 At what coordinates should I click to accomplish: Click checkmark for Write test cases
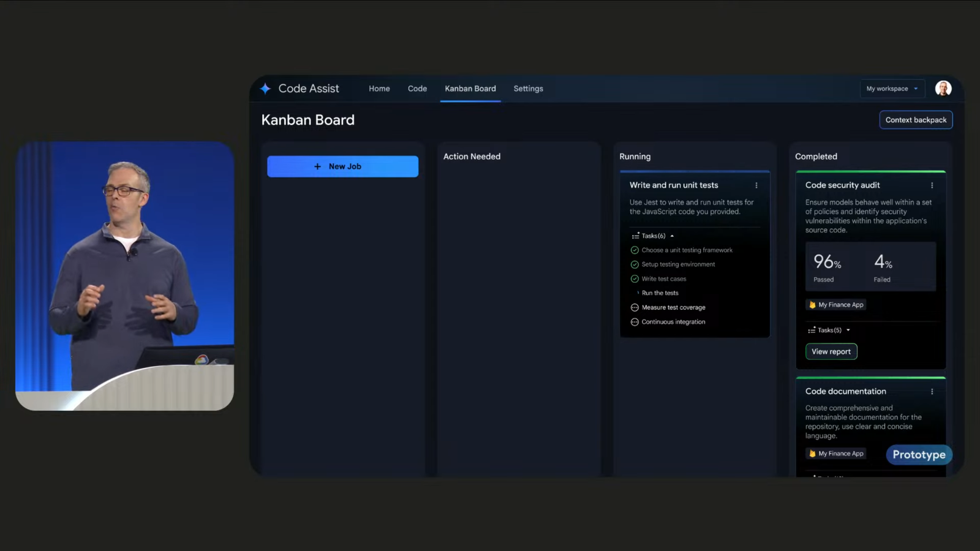pos(635,279)
